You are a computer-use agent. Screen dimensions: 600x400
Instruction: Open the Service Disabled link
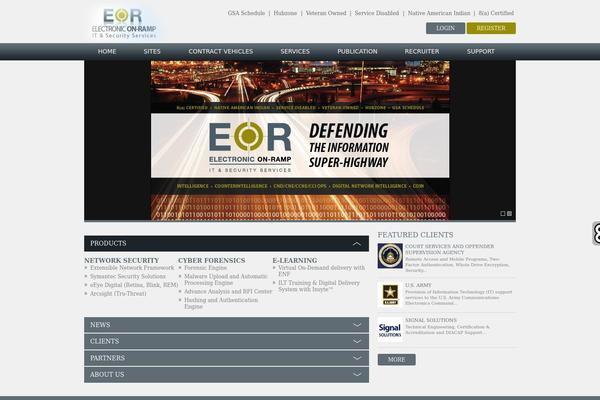click(377, 13)
